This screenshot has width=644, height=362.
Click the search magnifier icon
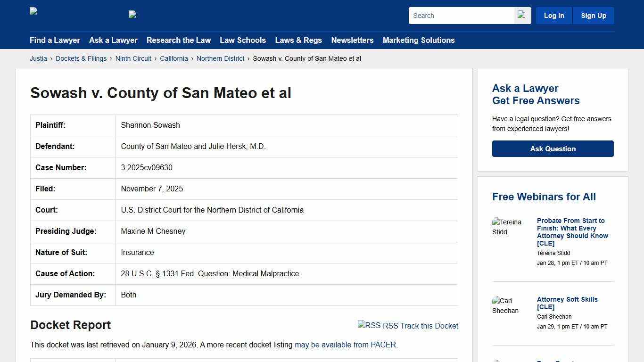[522, 15]
